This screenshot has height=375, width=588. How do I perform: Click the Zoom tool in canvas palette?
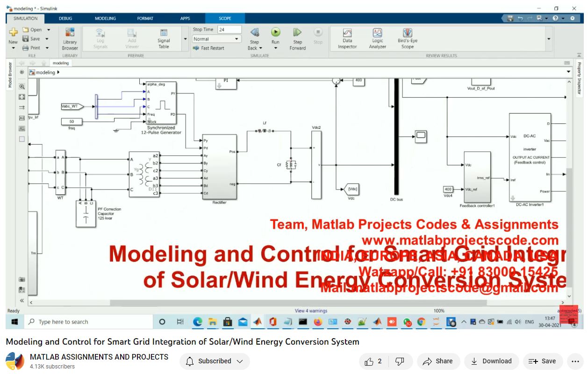(22, 86)
